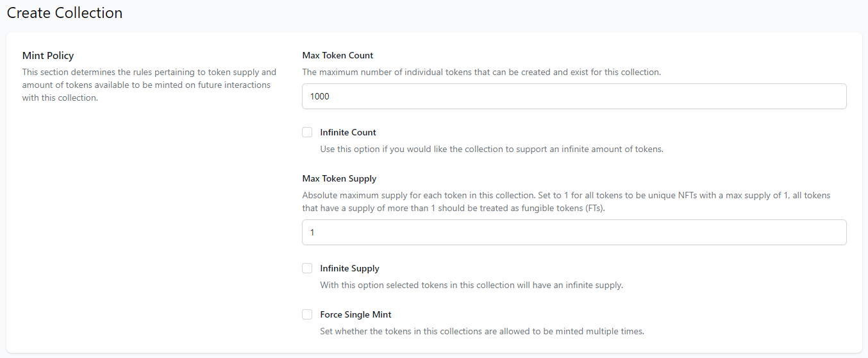Click the Max Token Supply input field
Image resolution: width=868 pixels, height=358 pixels.
(x=574, y=232)
